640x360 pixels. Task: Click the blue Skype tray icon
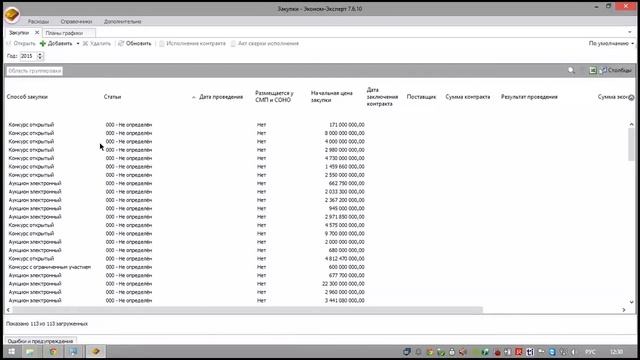(552, 351)
